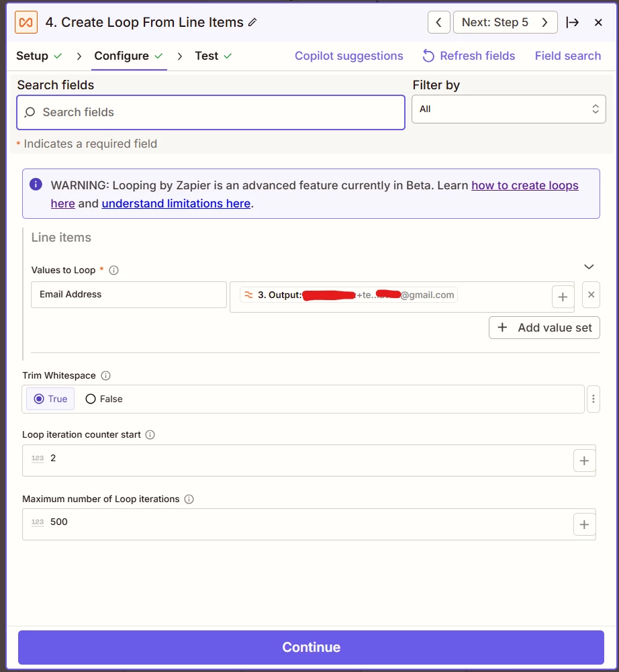Click Add value set button
Screen dimensions: 619x672
click(544, 328)
